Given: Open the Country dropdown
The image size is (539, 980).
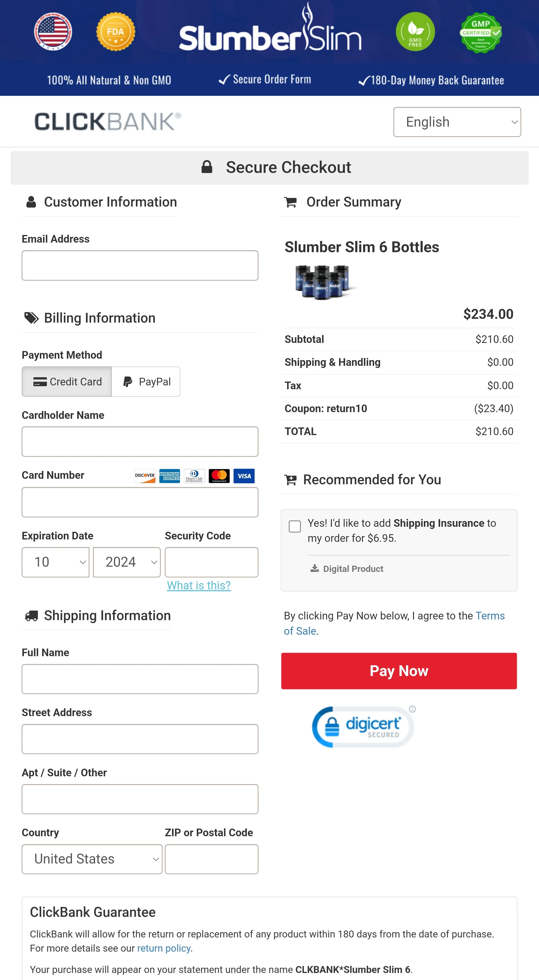Looking at the screenshot, I should pos(92,859).
